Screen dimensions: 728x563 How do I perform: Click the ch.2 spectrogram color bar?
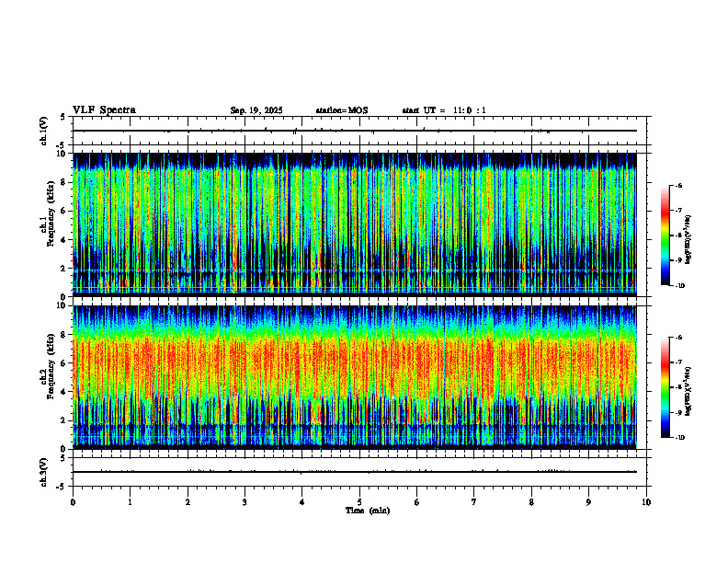[x=665, y=387]
